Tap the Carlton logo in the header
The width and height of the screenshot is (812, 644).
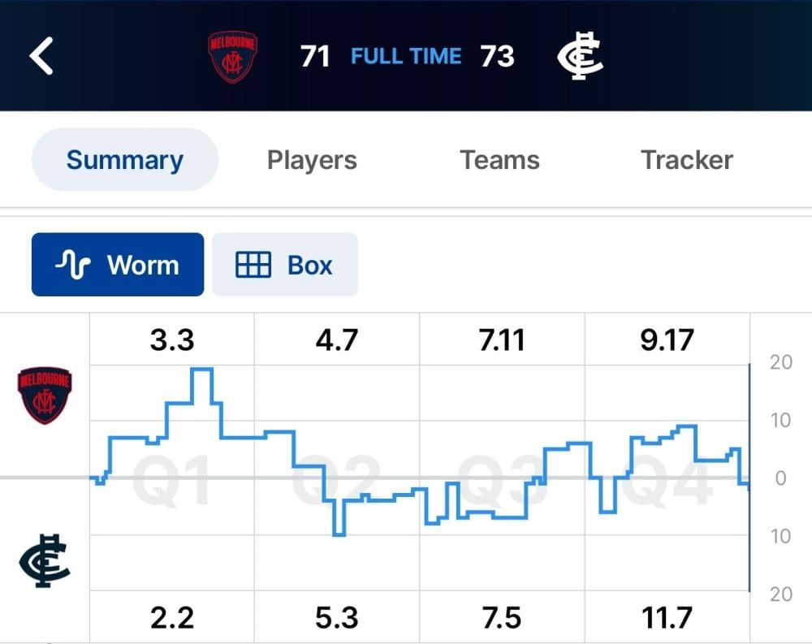coord(580,57)
